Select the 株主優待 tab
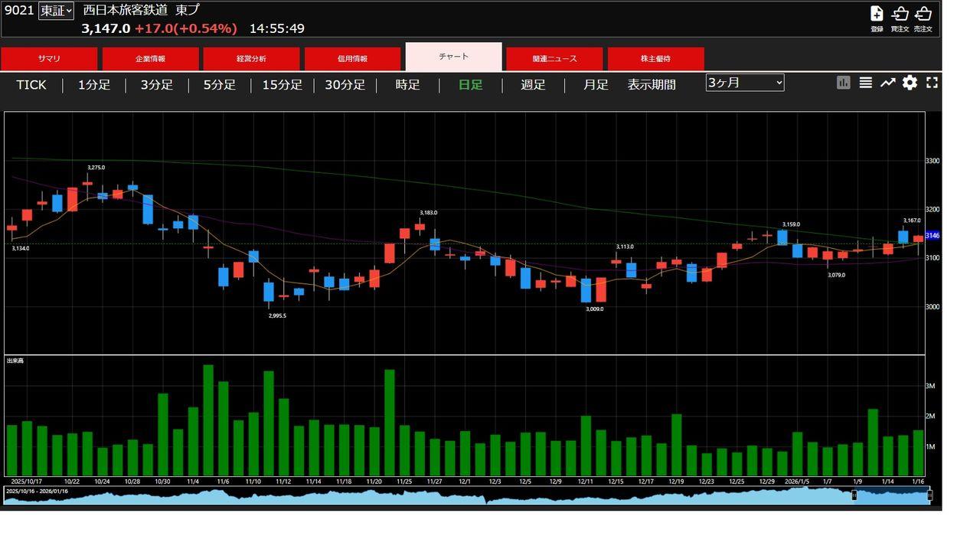The width and height of the screenshot is (980, 536). click(655, 59)
